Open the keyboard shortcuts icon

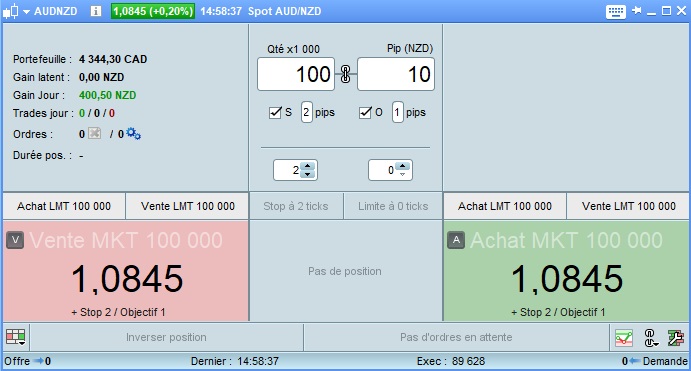point(616,11)
